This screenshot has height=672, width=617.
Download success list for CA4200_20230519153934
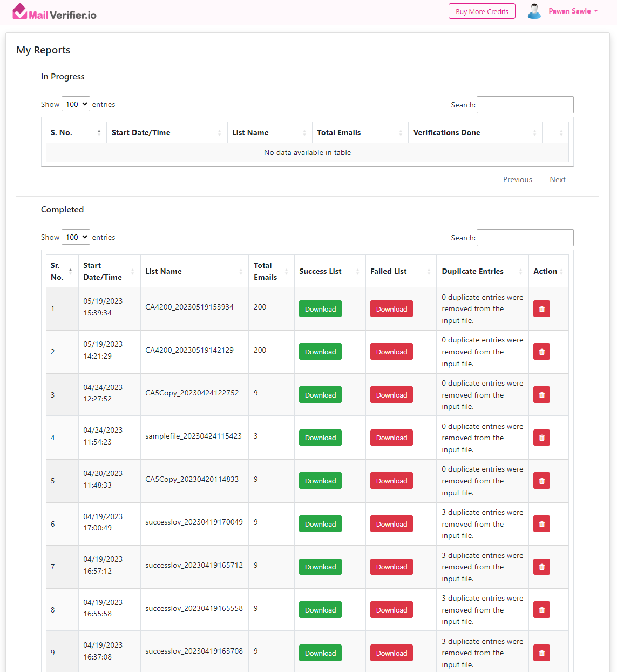(x=320, y=309)
